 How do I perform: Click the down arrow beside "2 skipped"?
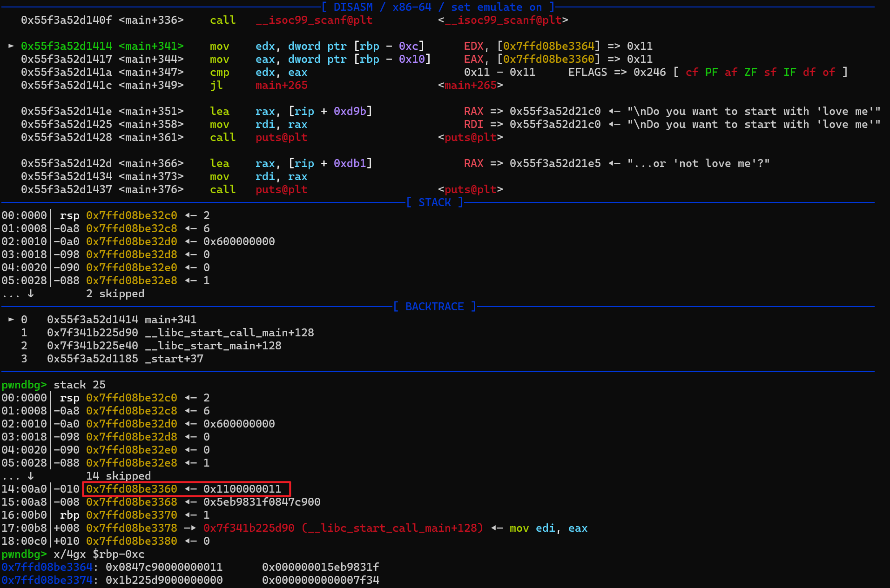(31, 294)
